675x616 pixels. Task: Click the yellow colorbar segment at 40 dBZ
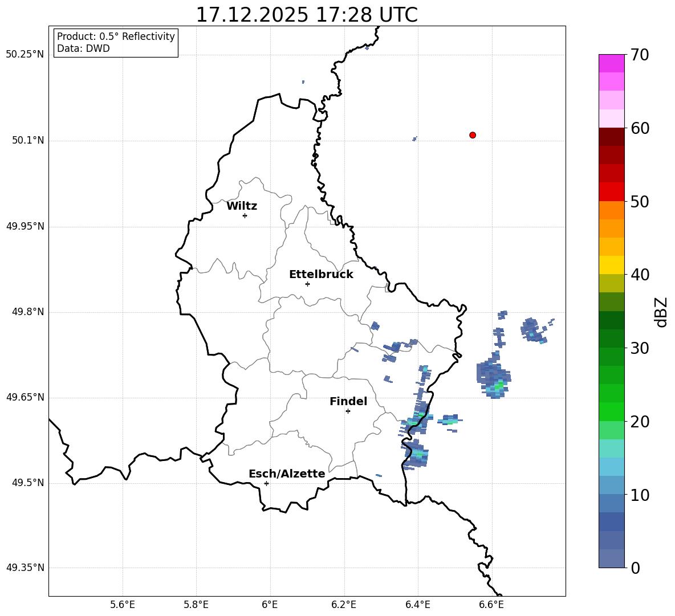tap(611, 265)
